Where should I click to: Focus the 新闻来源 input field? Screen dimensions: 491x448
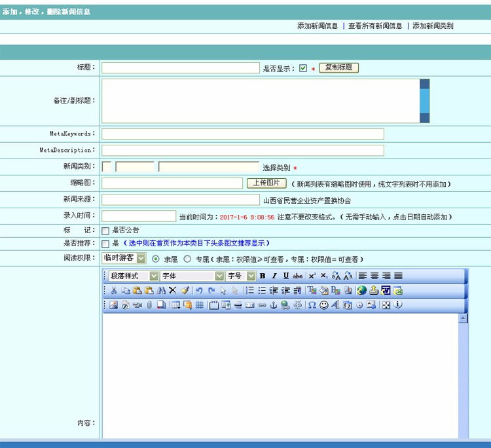tap(181, 200)
